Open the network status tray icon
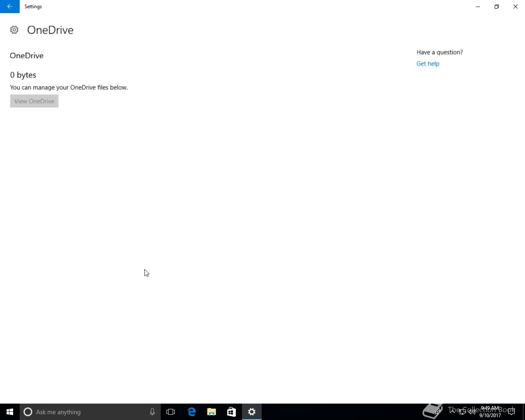This screenshot has height=420, width=525. point(462,412)
